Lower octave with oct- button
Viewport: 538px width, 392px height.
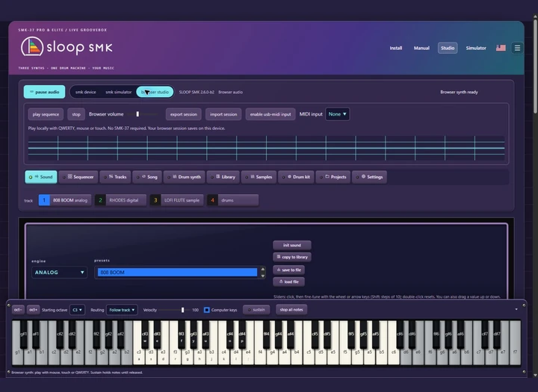coord(18,310)
